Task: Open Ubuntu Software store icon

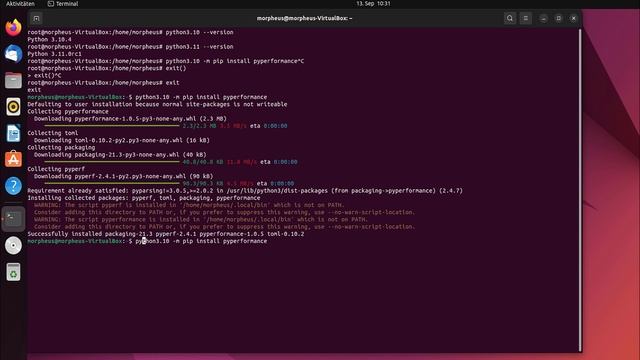Action: pyautogui.click(x=13, y=160)
